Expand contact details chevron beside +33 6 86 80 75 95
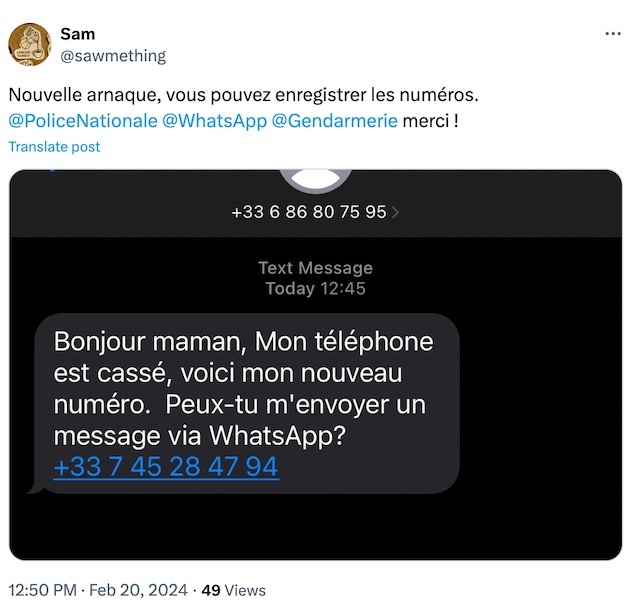 (x=395, y=212)
